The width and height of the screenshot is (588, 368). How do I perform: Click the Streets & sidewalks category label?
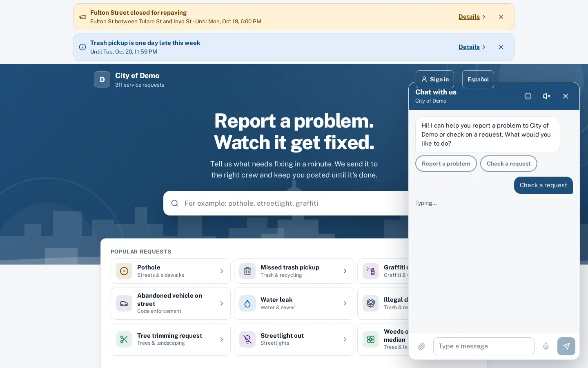(x=160, y=275)
